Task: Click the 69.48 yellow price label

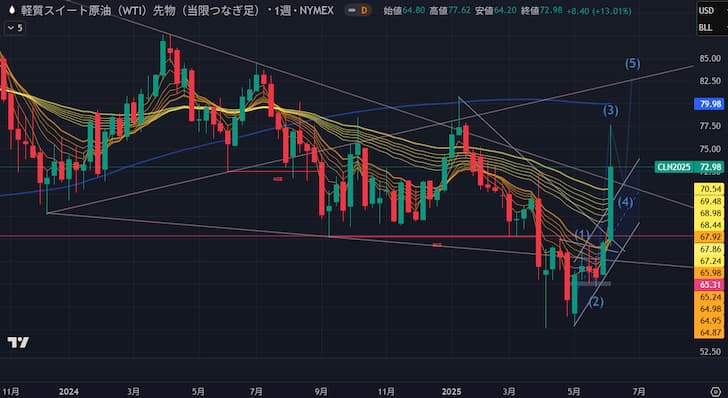Action: coord(709,201)
